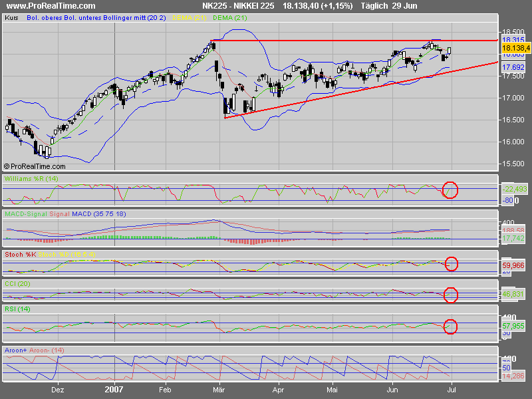This screenshot has height=399, width=532.
Task: Select the MACD-Signal indicator label
Action: (x=25, y=214)
